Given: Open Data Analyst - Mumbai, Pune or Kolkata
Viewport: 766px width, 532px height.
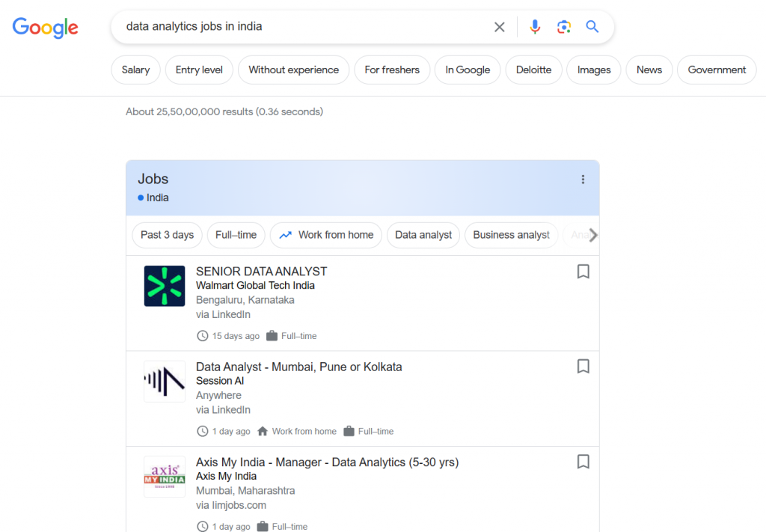Looking at the screenshot, I should (299, 367).
